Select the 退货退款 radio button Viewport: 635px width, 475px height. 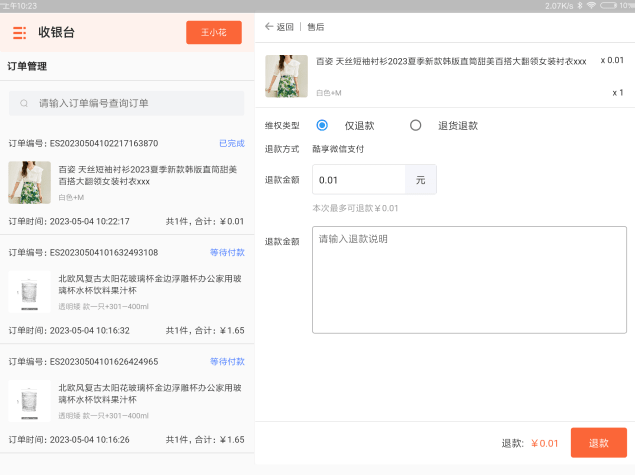coord(416,125)
